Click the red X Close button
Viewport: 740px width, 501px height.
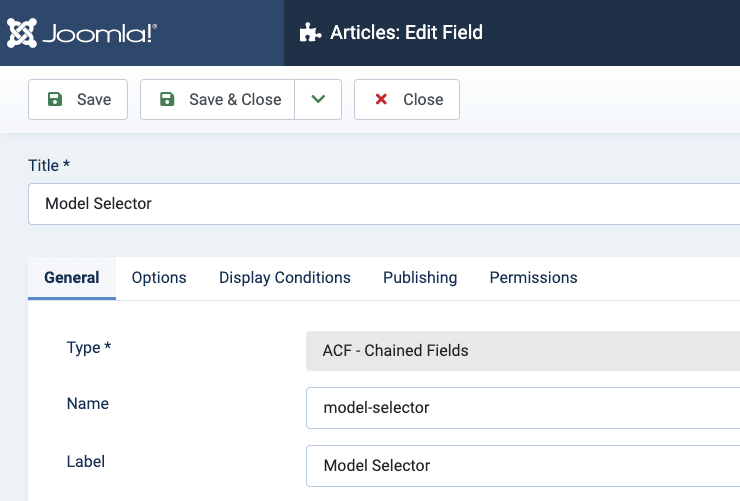click(x=407, y=99)
